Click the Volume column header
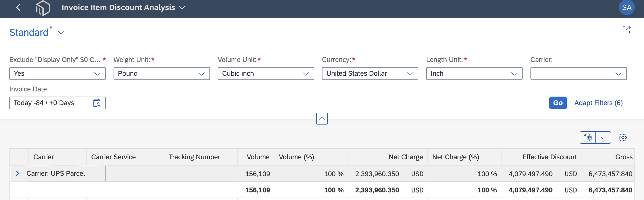The width and height of the screenshot is (644, 200). 256,157
